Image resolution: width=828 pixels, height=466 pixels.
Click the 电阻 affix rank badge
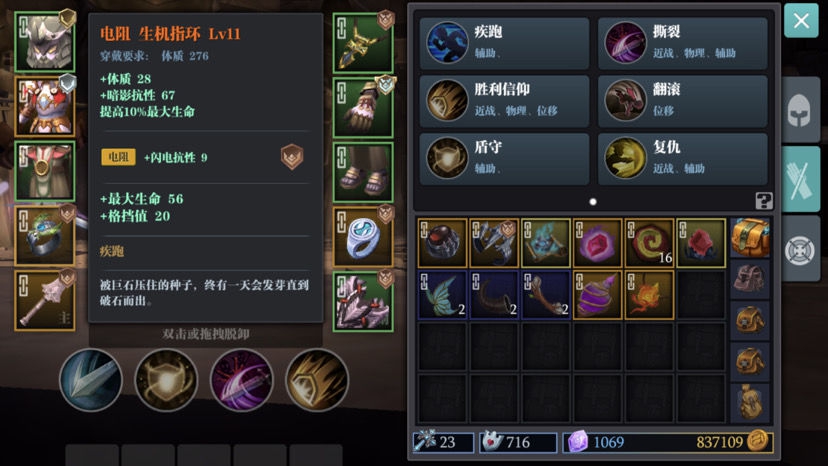point(291,157)
